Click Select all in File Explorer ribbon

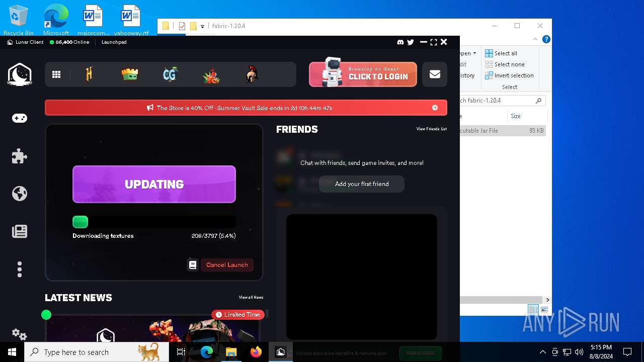501,53
